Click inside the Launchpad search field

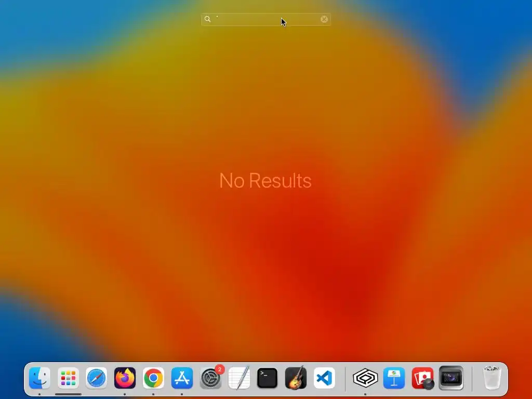click(x=265, y=19)
